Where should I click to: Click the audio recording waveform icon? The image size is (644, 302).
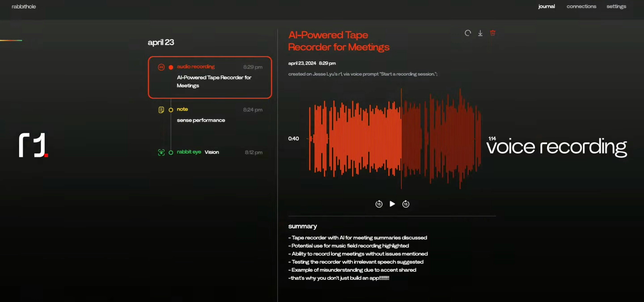coord(161,67)
